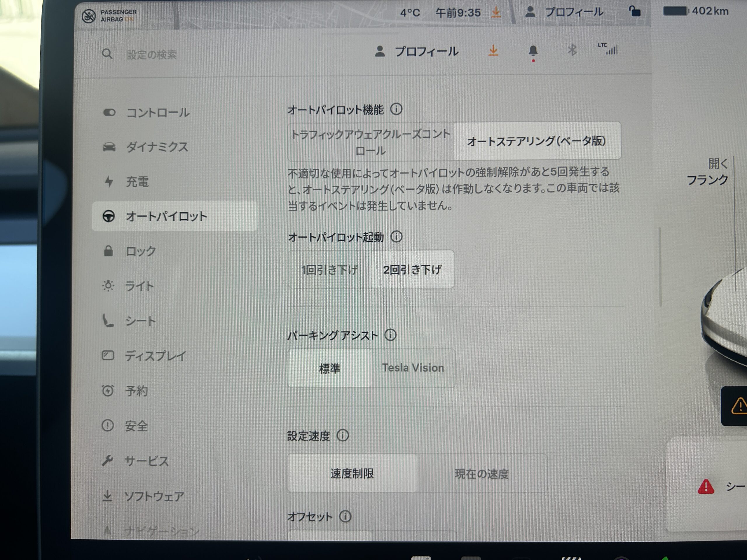The width and height of the screenshot is (747, 560).
Task: Click the settings panel scrollbar
Action: [660, 267]
